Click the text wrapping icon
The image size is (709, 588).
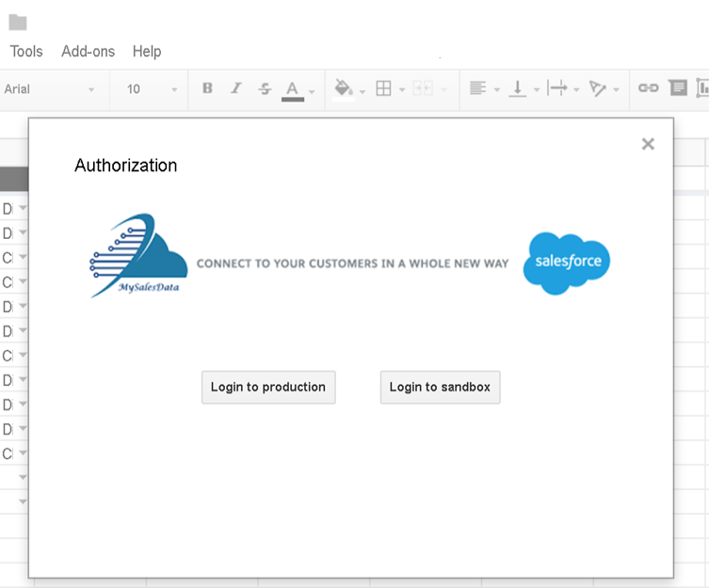557,87
